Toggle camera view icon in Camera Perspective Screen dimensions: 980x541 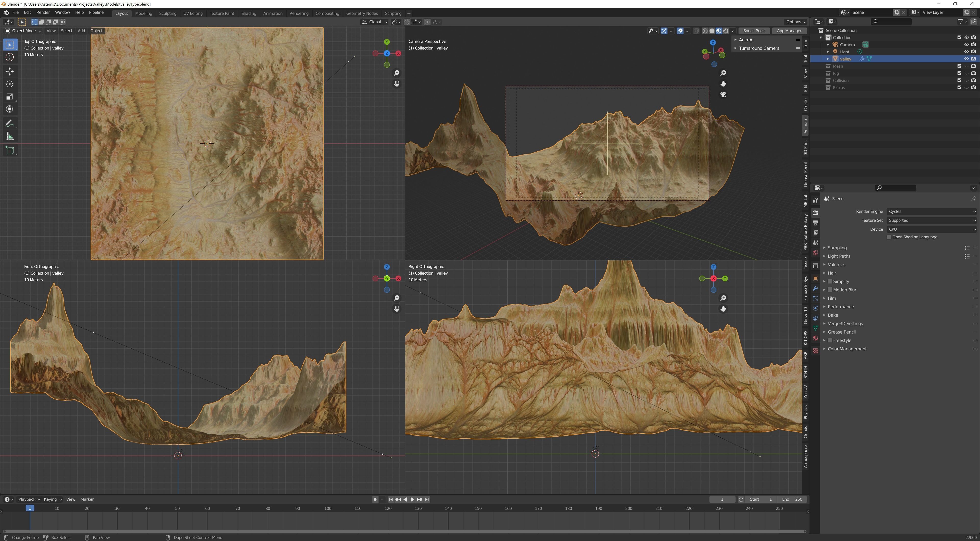coord(723,94)
